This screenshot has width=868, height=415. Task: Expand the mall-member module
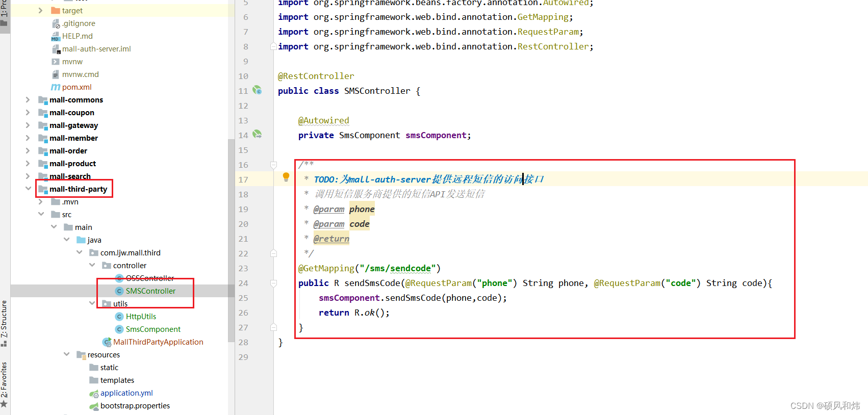click(28, 138)
